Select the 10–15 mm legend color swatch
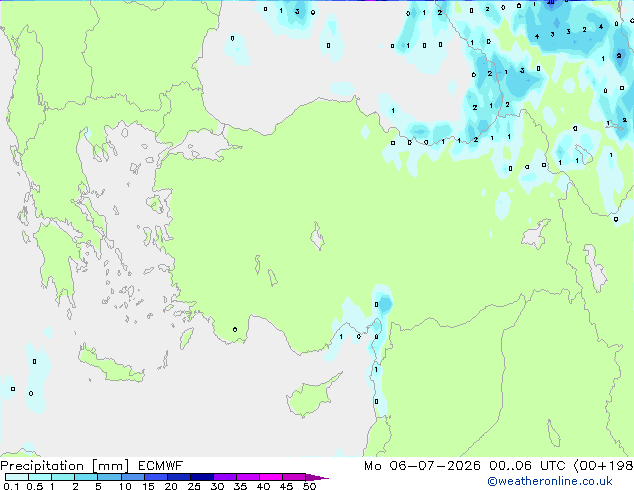 (132, 477)
